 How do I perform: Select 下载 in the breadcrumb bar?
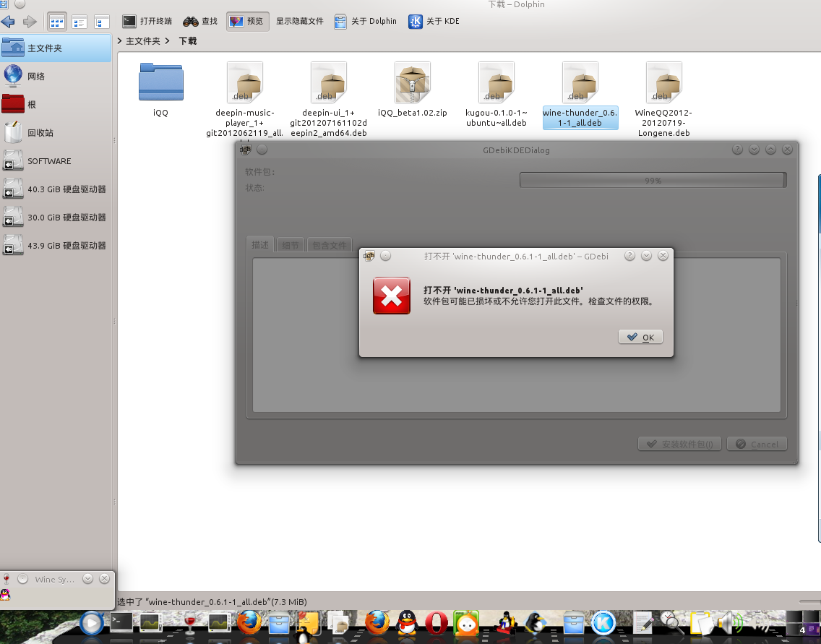(187, 41)
